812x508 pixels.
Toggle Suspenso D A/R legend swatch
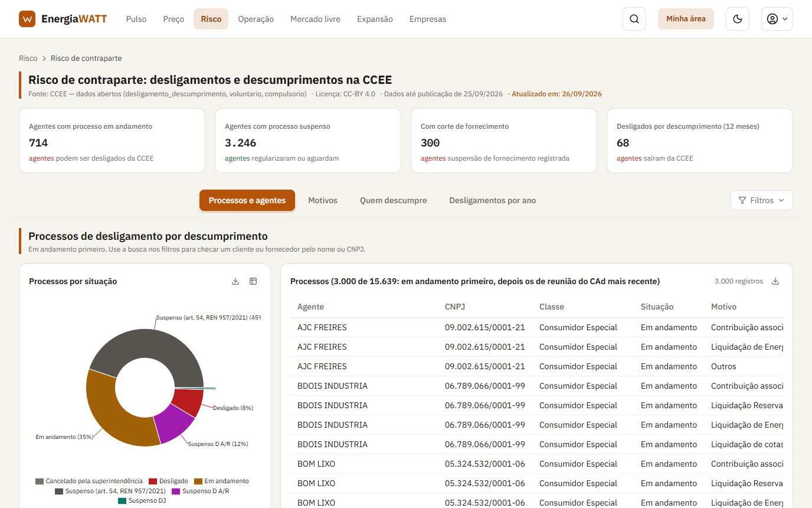176,491
